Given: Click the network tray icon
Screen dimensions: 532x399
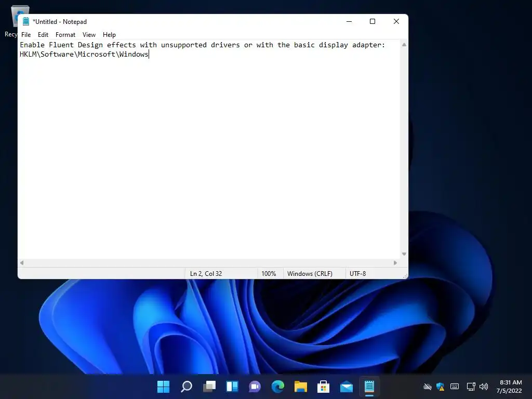Looking at the screenshot, I should tap(471, 387).
